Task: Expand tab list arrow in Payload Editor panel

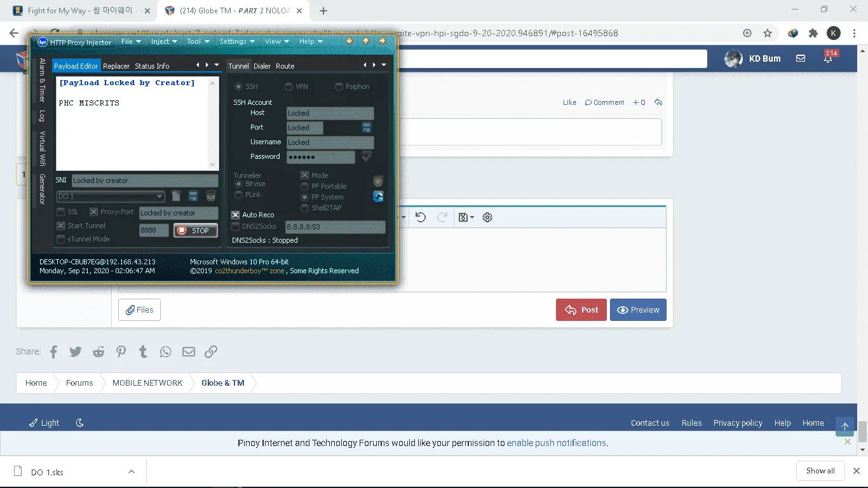Action: coord(217,65)
